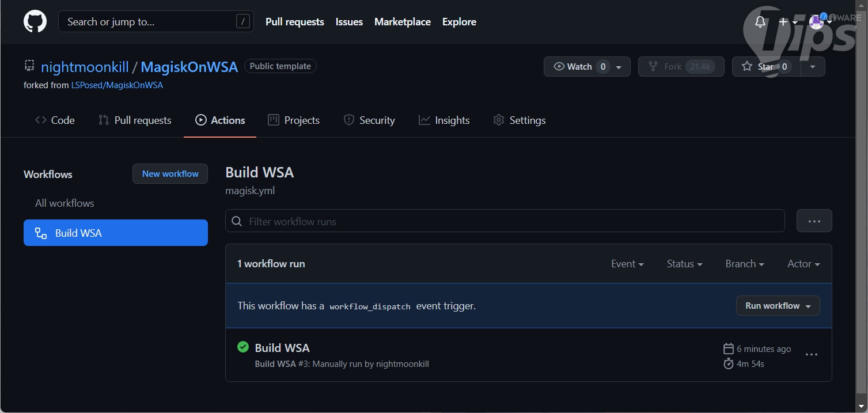Switch to the Insights tab
The image size is (868, 413).
point(444,120)
